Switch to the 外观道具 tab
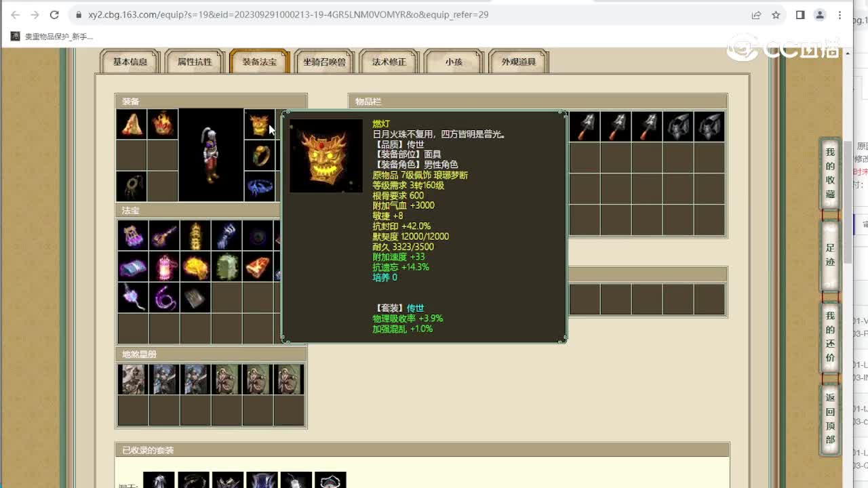The height and width of the screenshot is (488, 868). [x=519, y=62]
